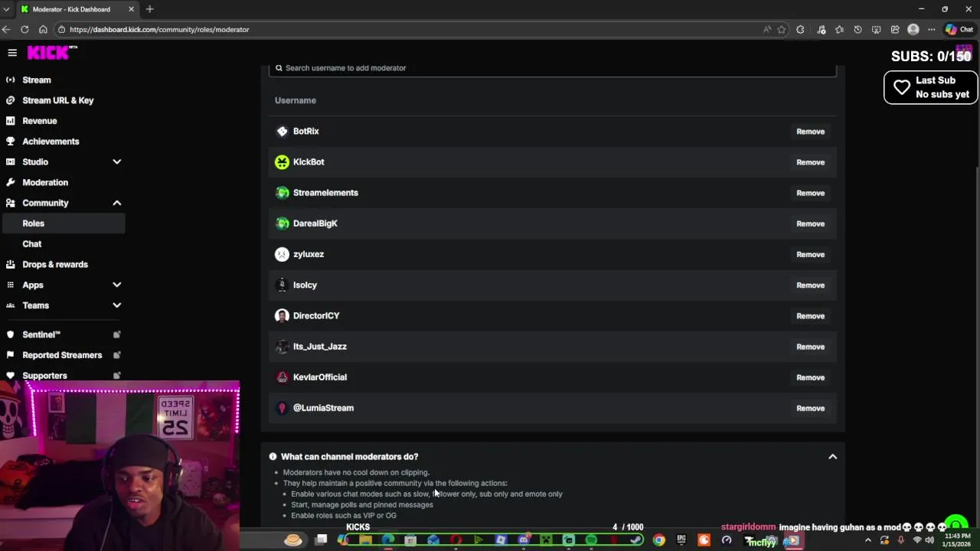Focus the search username to add moderator field

click(x=553, y=68)
